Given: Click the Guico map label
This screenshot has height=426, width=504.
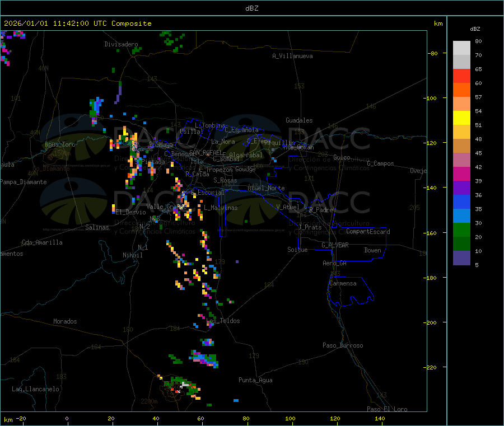Looking at the screenshot, I should click(x=342, y=157).
